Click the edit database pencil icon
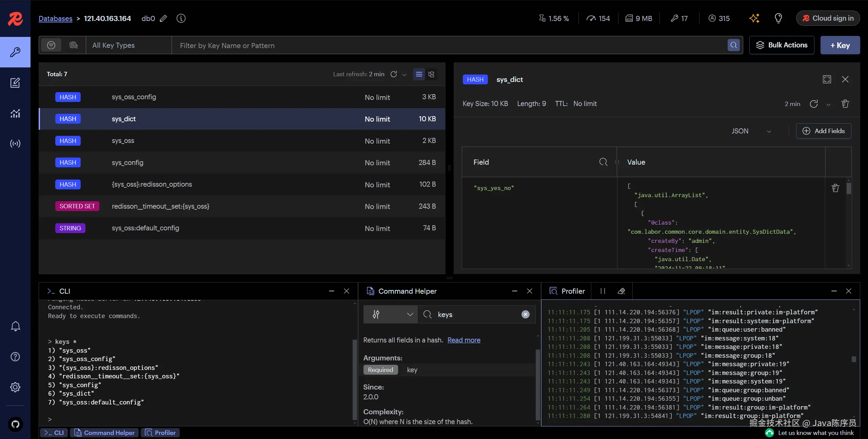 [163, 18]
